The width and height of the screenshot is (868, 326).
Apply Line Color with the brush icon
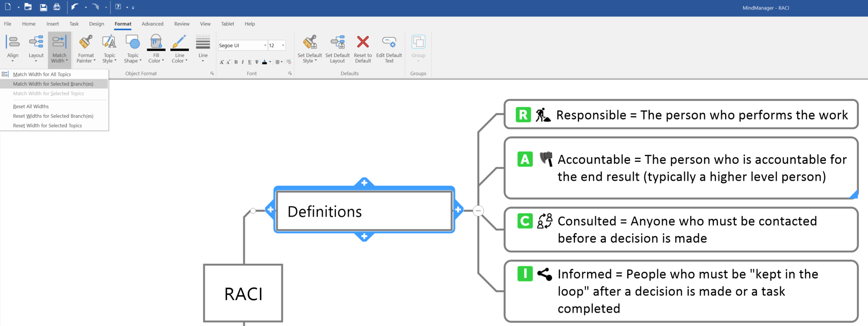[179, 42]
